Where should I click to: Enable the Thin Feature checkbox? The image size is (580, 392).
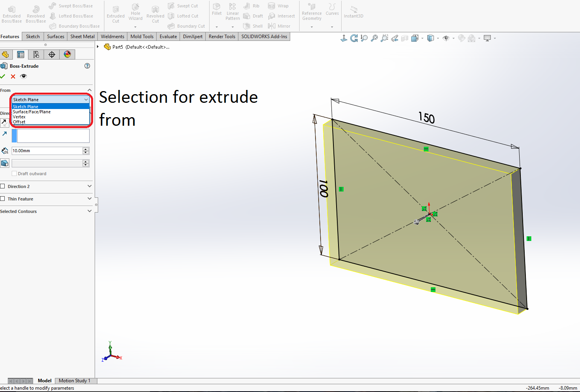click(x=3, y=199)
